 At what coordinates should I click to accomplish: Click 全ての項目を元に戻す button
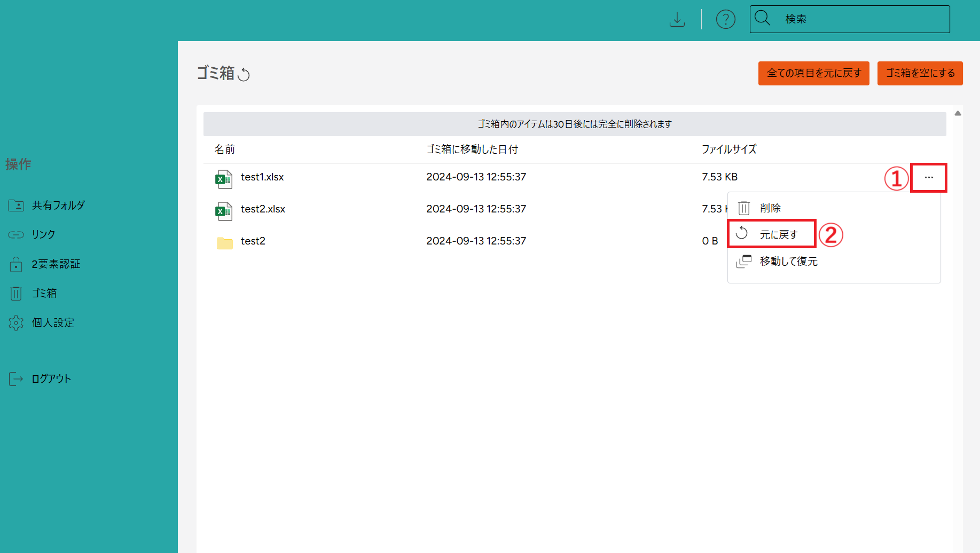814,73
